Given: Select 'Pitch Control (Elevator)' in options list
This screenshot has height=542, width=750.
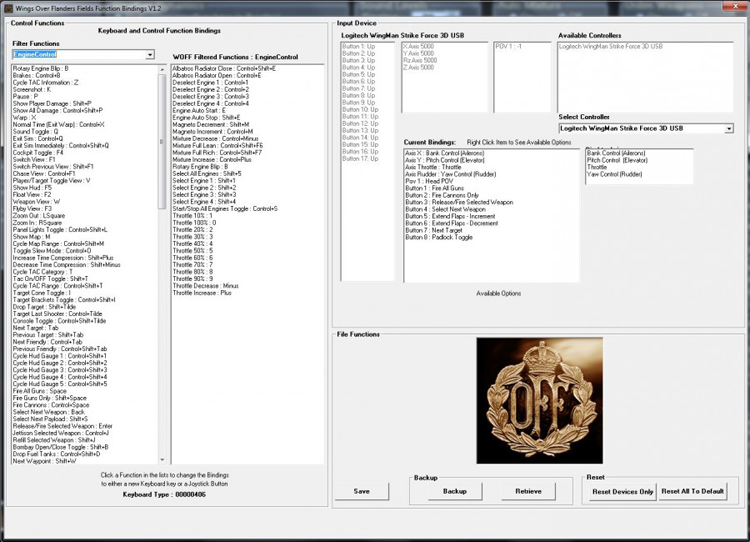Looking at the screenshot, I should 617,160.
